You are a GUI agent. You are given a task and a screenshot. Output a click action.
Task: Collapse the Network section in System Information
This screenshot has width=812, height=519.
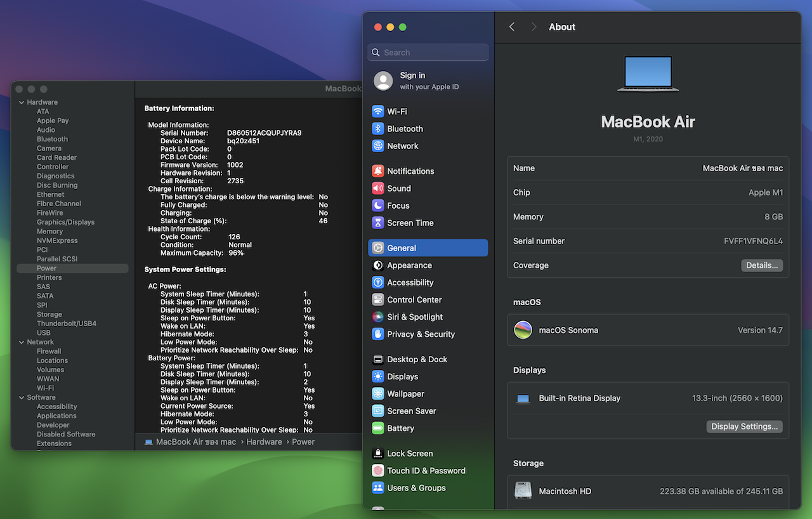22,342
